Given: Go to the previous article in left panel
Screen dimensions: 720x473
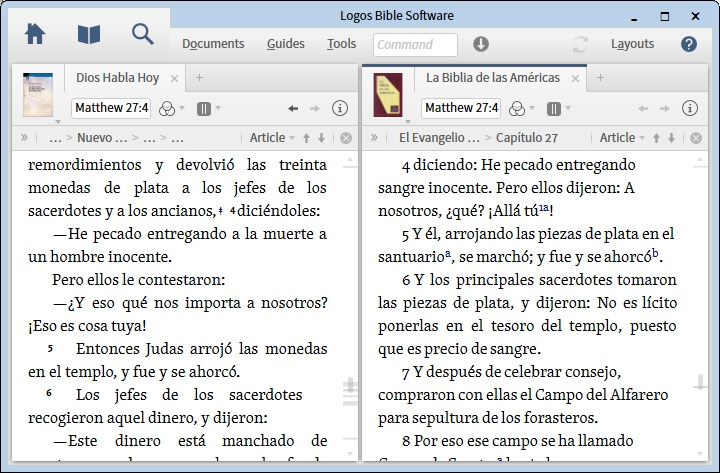Looking at the screenshot, I should pyautogui.click(x=306, y=138).
